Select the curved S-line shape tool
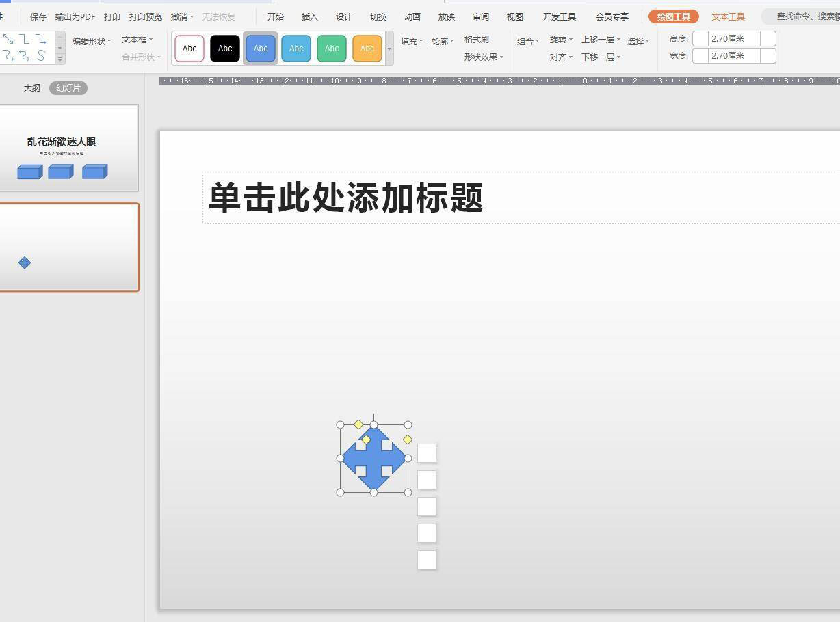 [41, 55]
